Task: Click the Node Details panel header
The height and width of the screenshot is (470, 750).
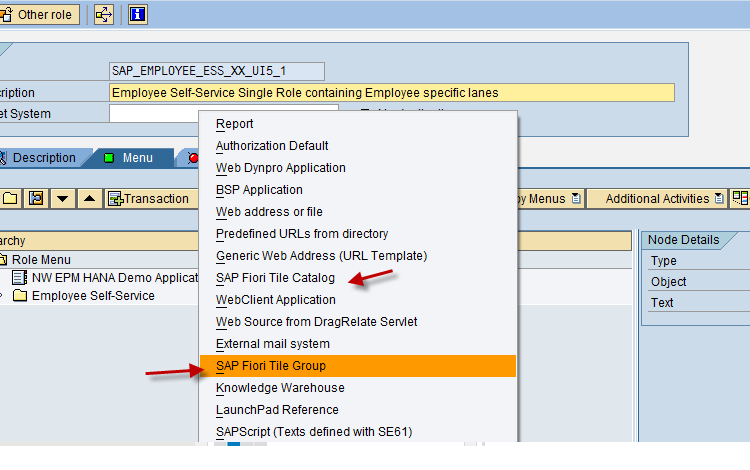Action: [x=684, y=240]
